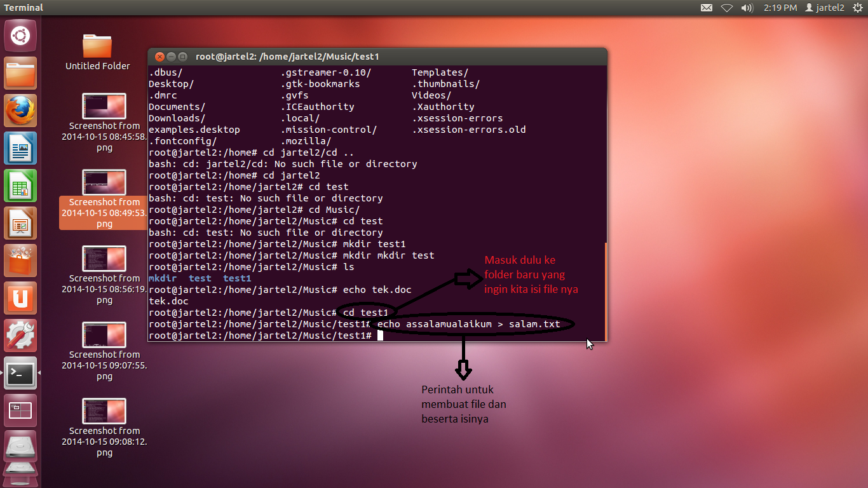
Task: Select the Screenshot from 08:56:19 file
Action: [104, 275]
